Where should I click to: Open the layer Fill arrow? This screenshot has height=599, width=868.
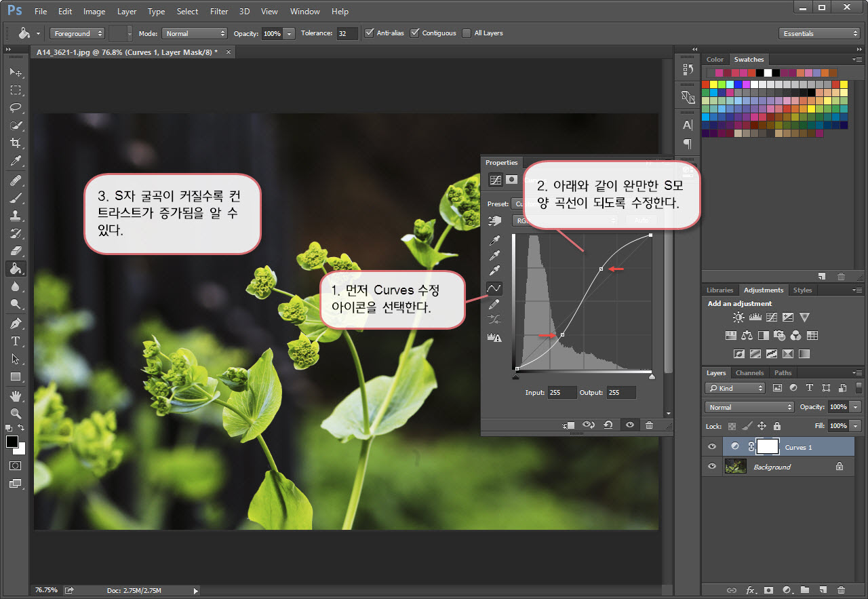[856, 426]
